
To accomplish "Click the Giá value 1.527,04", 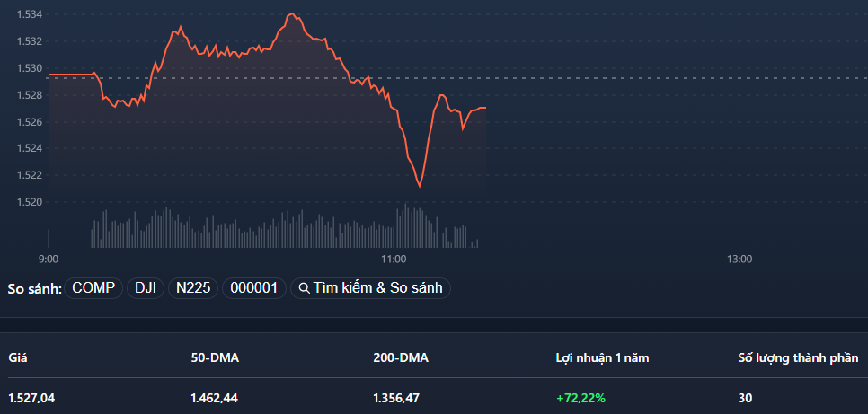I will click(31, 398).
